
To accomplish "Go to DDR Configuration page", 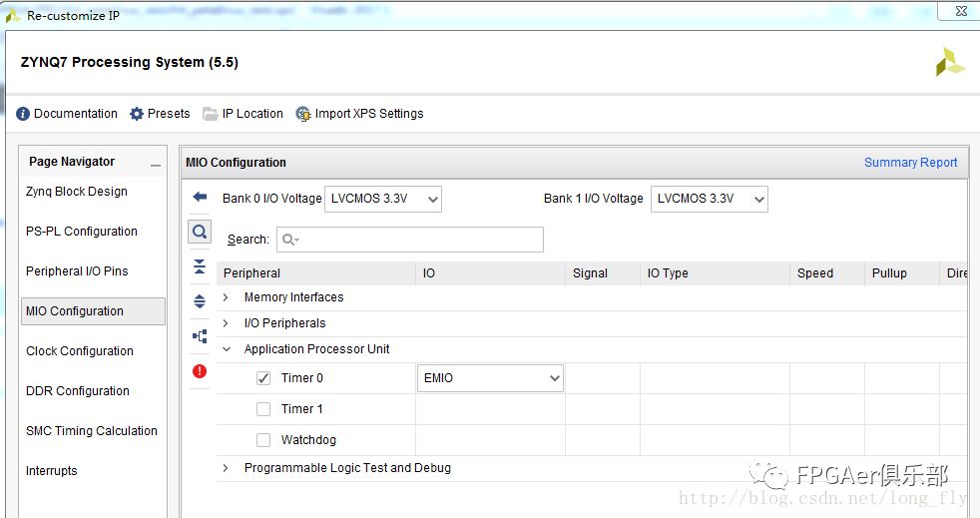I will click(x=78, y=391).
